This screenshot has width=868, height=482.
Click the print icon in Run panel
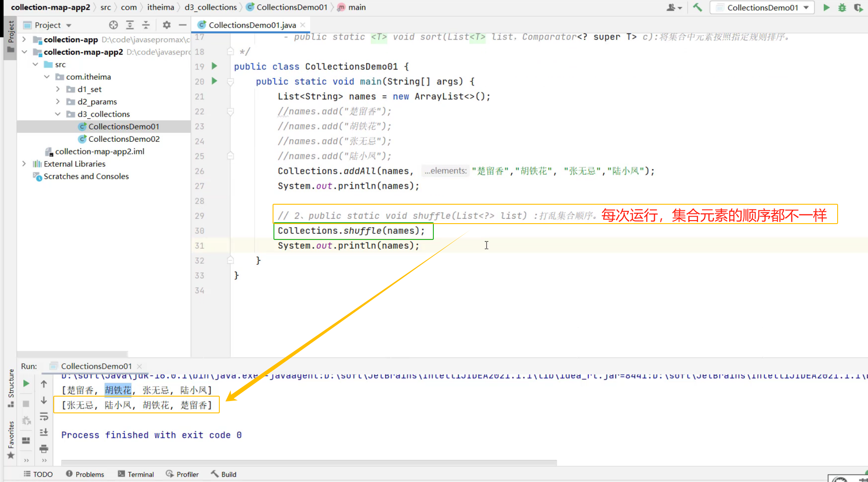(44, 449)
